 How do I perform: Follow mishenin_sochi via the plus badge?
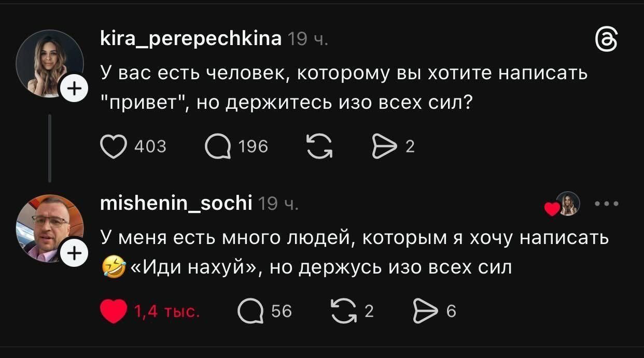coord(75,252)
